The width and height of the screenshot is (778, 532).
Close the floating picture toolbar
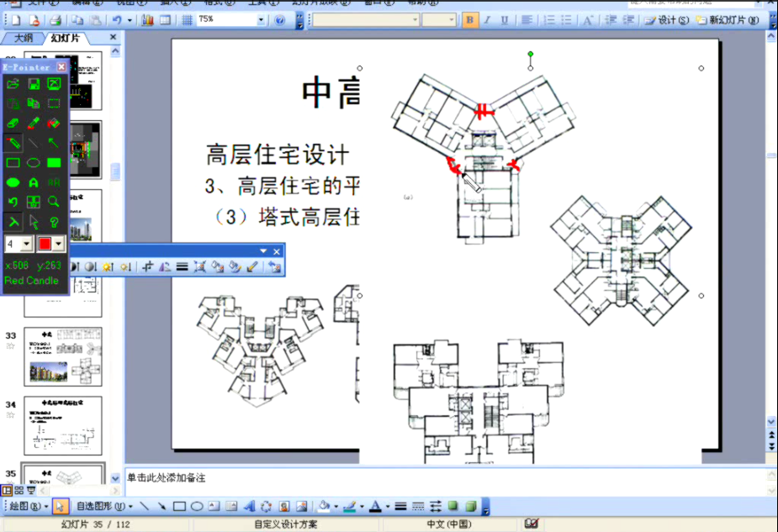coord(277,251)
